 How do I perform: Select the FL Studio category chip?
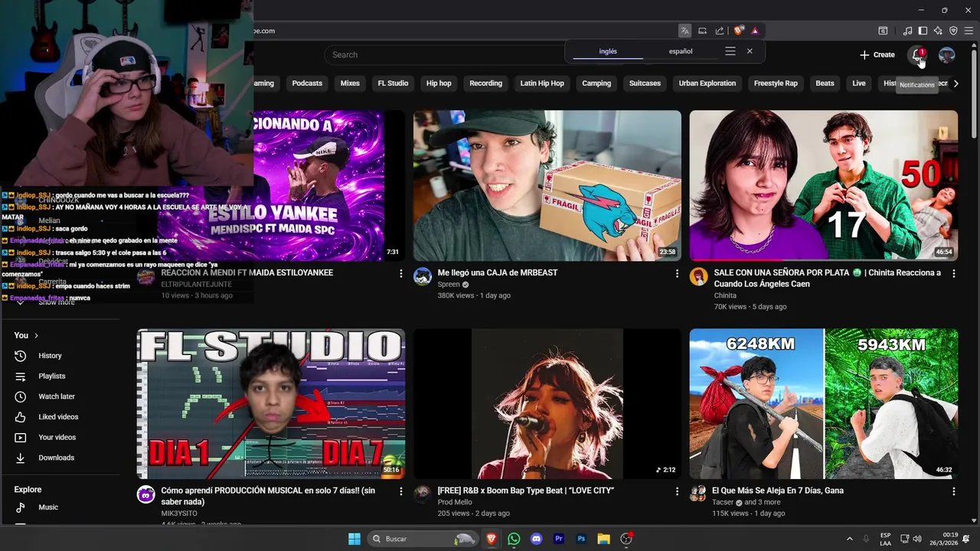tap(393, 83)
